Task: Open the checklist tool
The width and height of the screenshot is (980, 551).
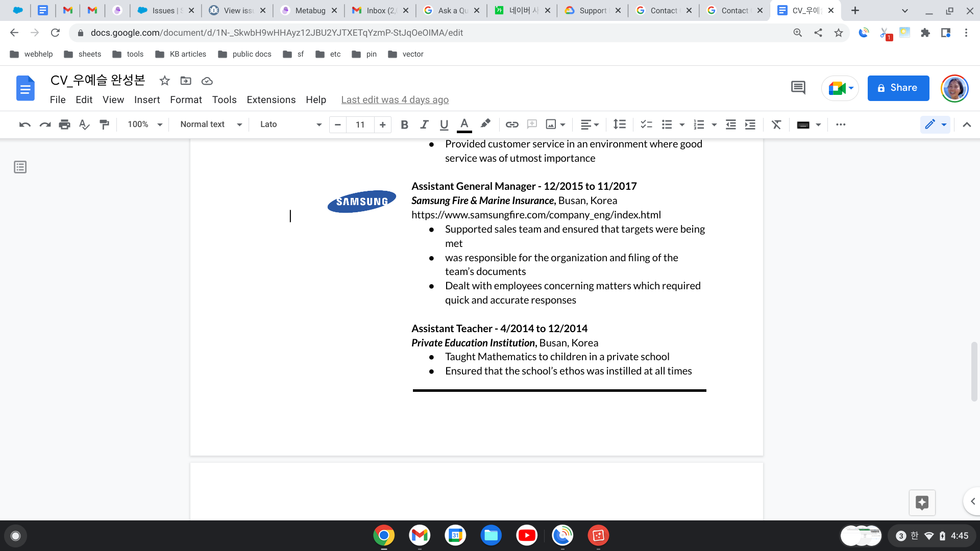Action: click(x=646, y=124)
